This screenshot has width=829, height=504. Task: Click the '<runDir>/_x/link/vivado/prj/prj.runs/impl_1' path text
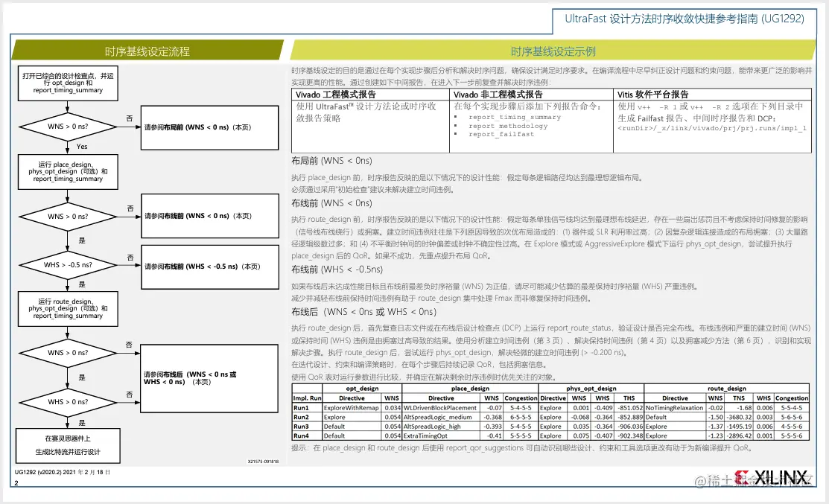click(712, 128)
